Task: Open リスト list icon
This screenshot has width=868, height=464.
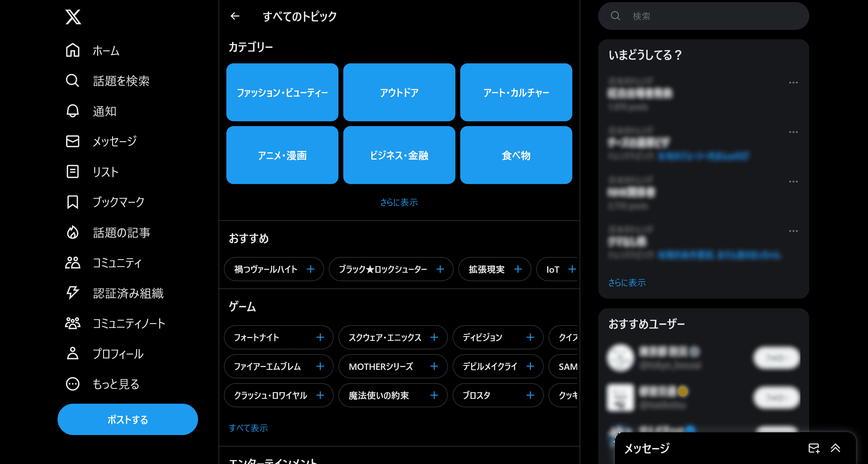Action: pos(72,172)
